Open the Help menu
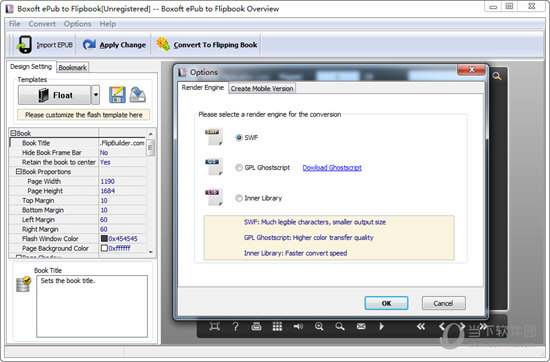The image size is (550, 362). click(108, 24)
